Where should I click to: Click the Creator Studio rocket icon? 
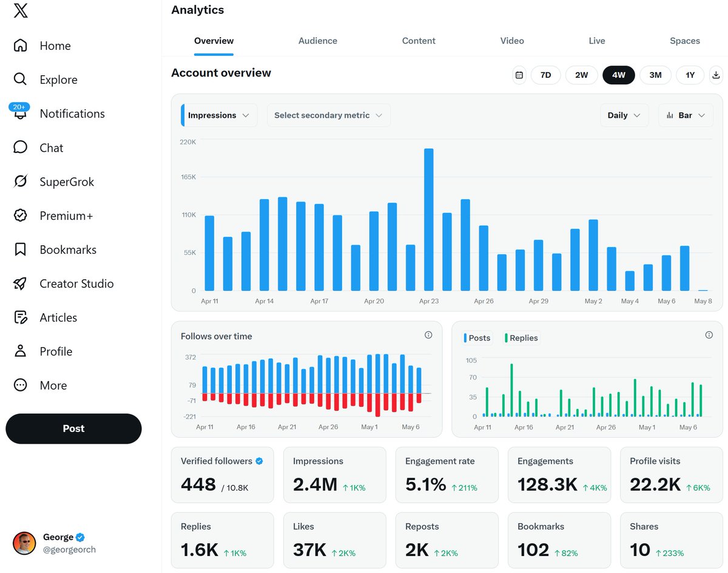(x=21, y=283)
